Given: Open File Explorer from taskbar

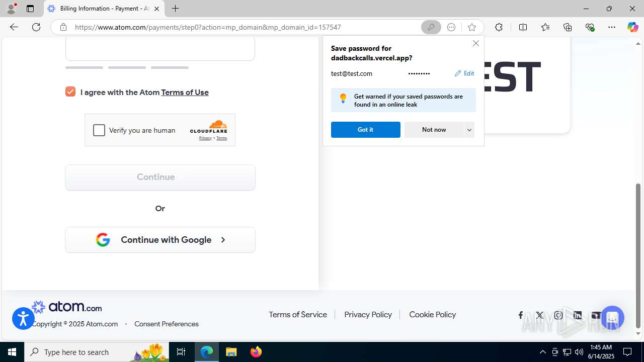Looking at the screenshot, I should (x=231, y=352).
